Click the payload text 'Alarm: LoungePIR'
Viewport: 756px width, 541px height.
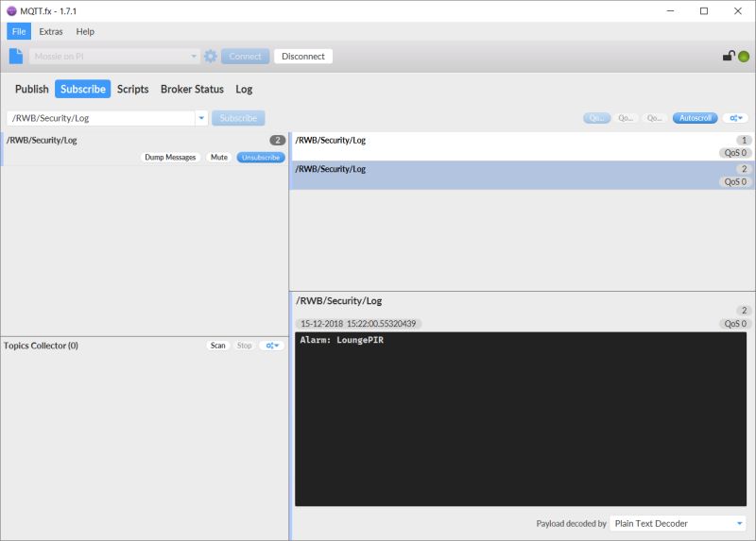point(341,340)
